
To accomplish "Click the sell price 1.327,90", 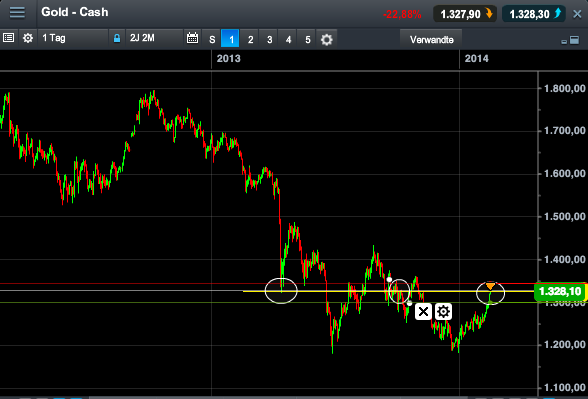I will 465,14.
